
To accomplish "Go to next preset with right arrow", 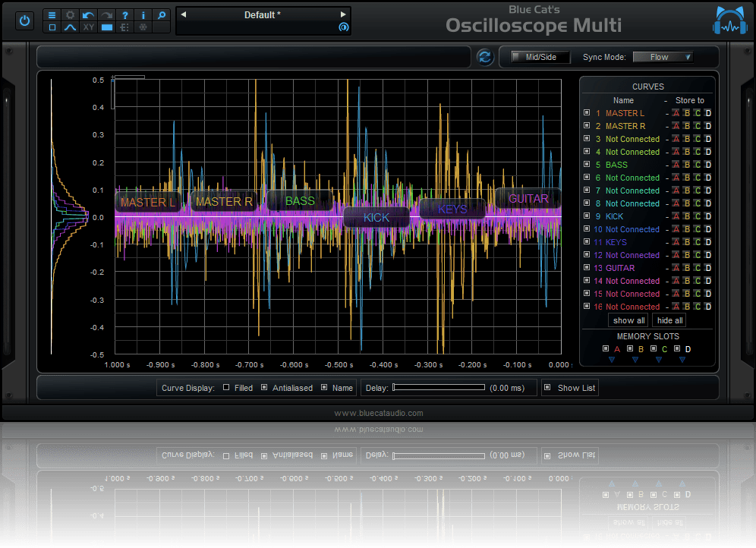I will pyautogui.click(x=343, y=14).
